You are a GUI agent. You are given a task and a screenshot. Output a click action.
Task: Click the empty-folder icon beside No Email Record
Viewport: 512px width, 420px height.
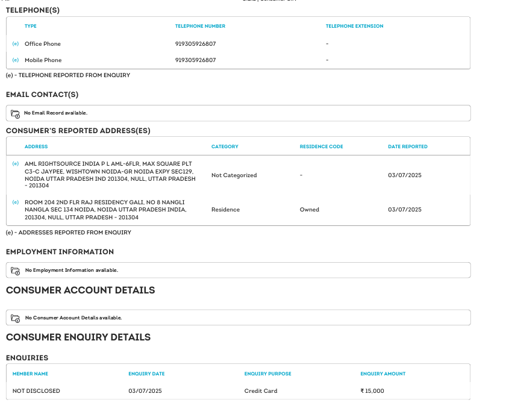tap(16, 113)
